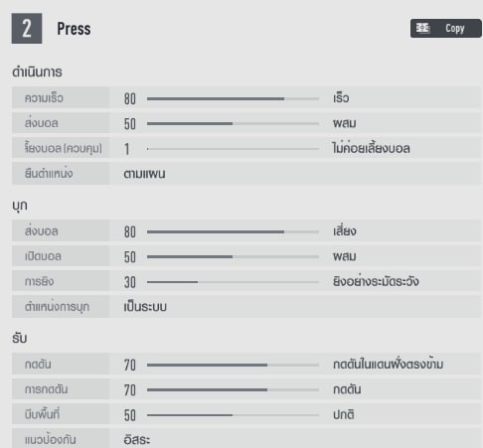Open the แนวป้องกัน option อิสระ
483x448 pixels.
(137, 440)
